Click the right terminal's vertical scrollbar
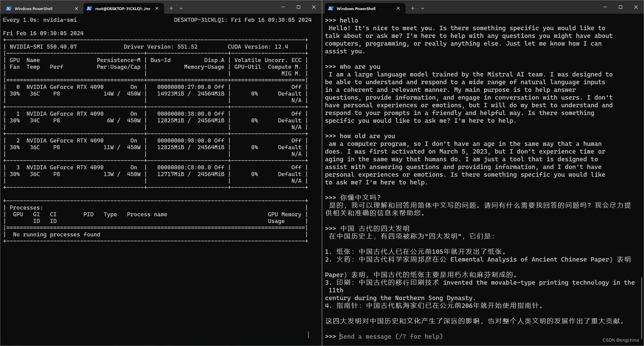This screenshot has width=644, height=346. [x=642, y=308]
